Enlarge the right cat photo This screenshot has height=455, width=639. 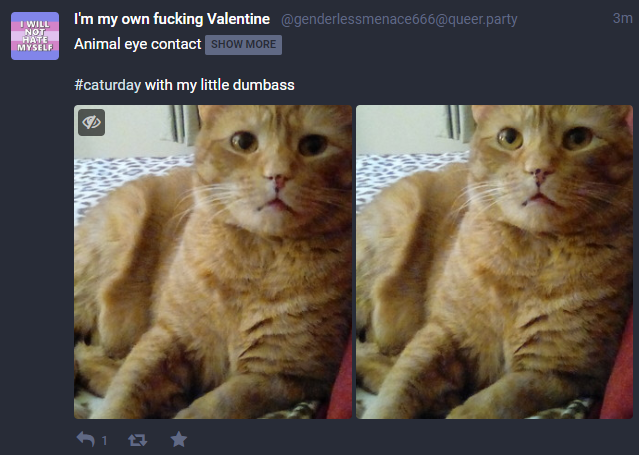coord(494,262)
